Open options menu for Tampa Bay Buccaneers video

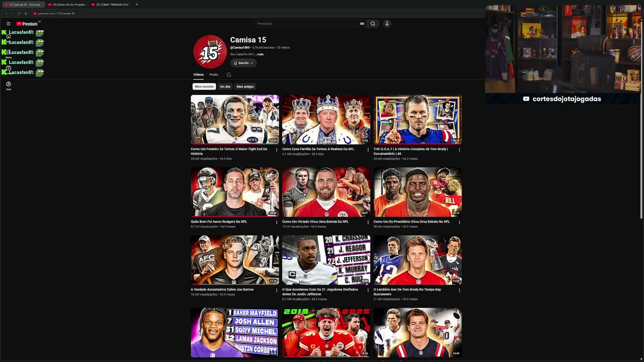tap(459, 290)
